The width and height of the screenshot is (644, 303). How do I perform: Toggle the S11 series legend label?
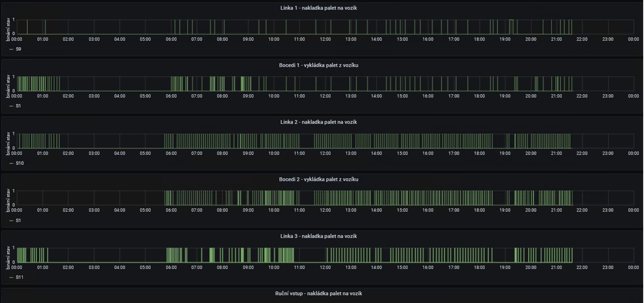(20, 277)
